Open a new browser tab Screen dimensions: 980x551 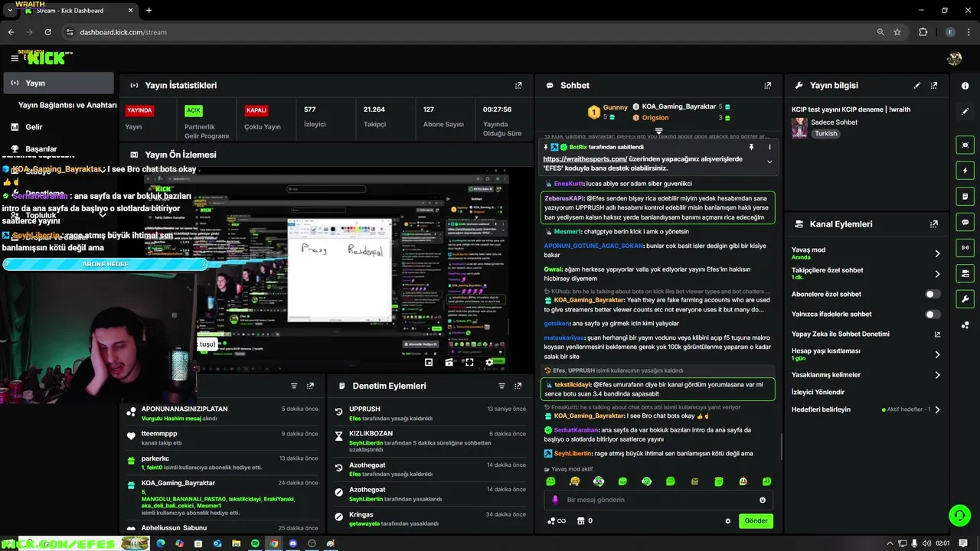[x=149, y=11]
